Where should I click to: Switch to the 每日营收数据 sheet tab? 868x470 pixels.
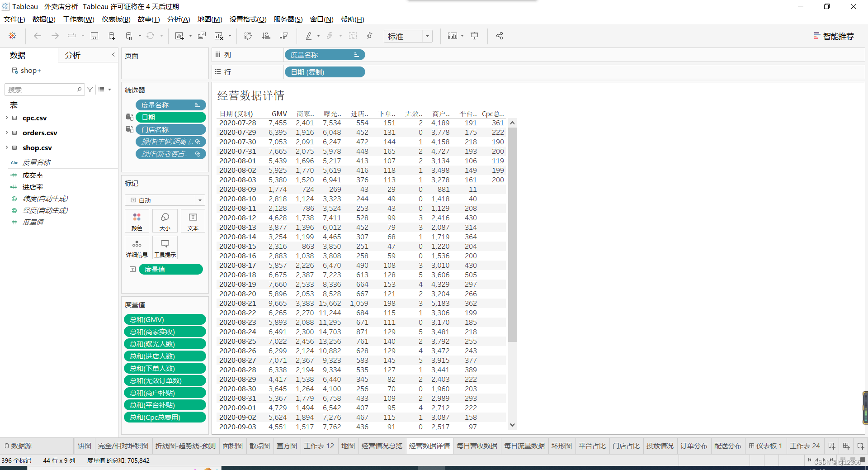(477, 446)
